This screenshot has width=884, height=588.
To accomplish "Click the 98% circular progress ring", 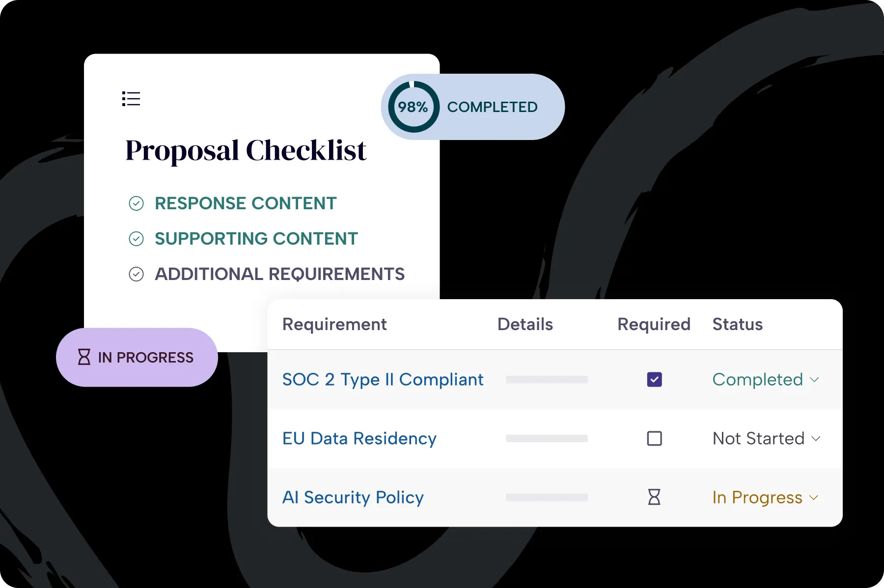I will [x=413, y=107].
